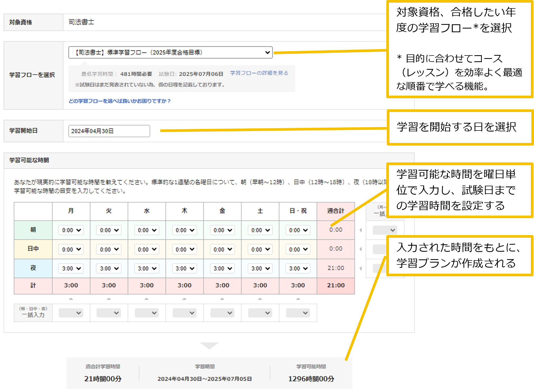Image resolution: width=534 pixels, height=392 pixels.
Task: Open Sunday-holiday night 3:00 dropdown
Action: [x=298, y=268]
